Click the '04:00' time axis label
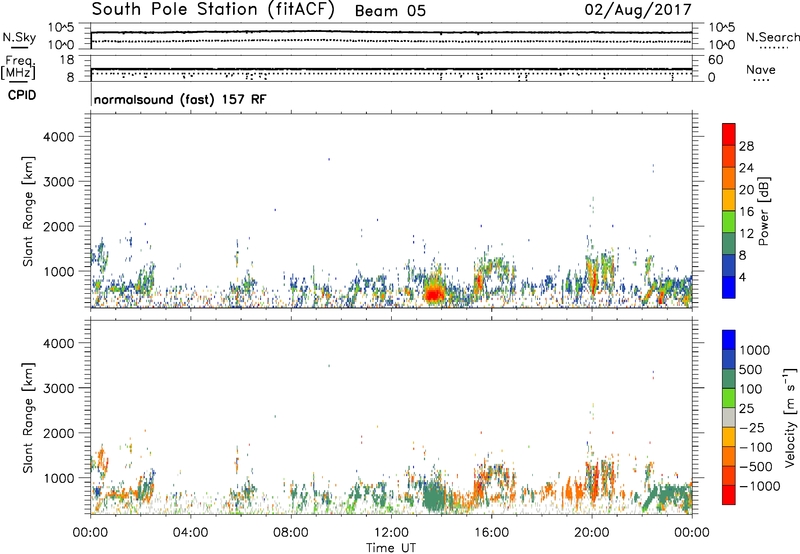Viewport: 800px width, 554px height. (190, 533)
